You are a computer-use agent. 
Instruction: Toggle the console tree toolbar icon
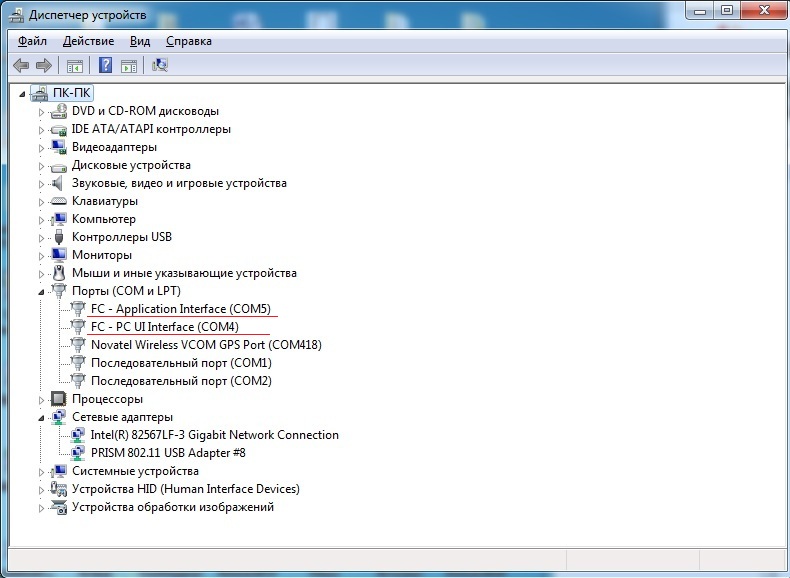tap(75, 66)
